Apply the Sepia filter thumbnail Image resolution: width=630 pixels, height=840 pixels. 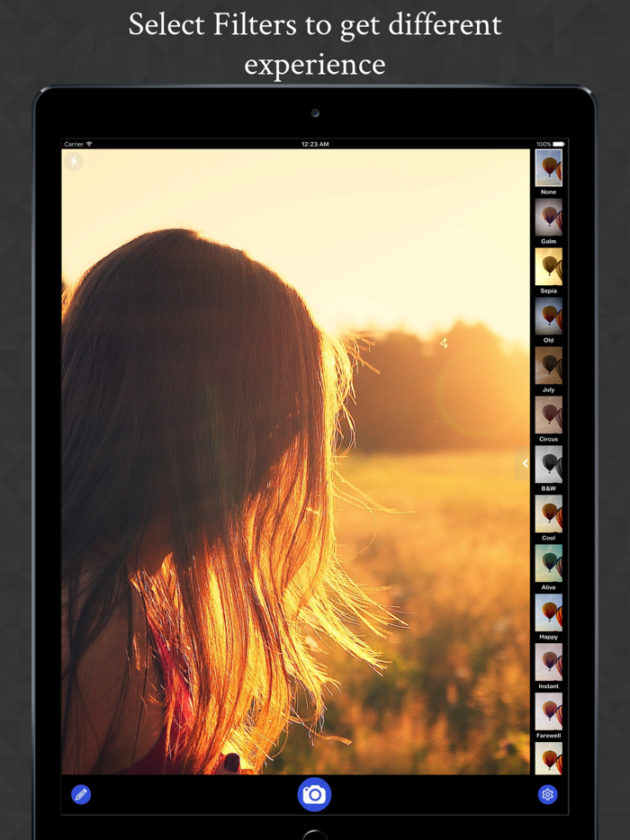[x=548, y=267]
